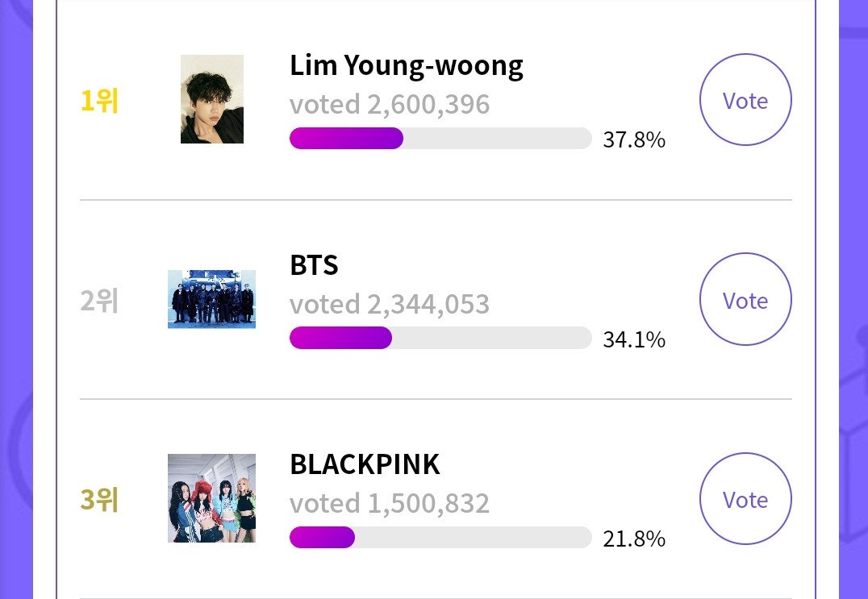Click the 1위 rank label
The image size is (868, 599).
(98, 102)
